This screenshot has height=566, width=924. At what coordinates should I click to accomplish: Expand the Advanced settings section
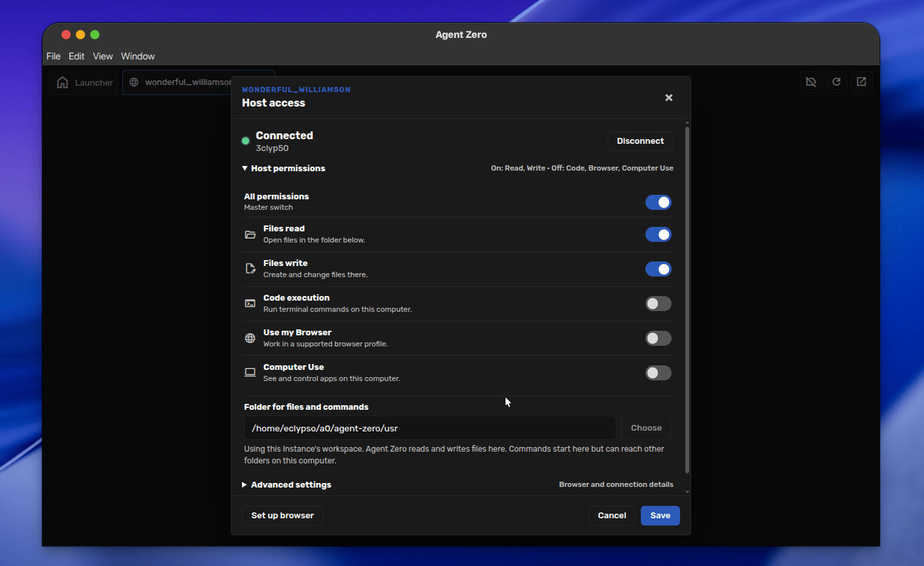point(286,485)
